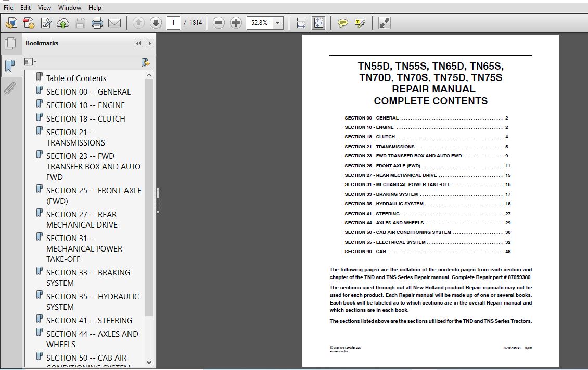Open SECTION 31 MECHANICAL POWER TAKE-OFF bookmark
This screenshot has width=588, height=370.
pyautogui.click(x=84, y=249)
